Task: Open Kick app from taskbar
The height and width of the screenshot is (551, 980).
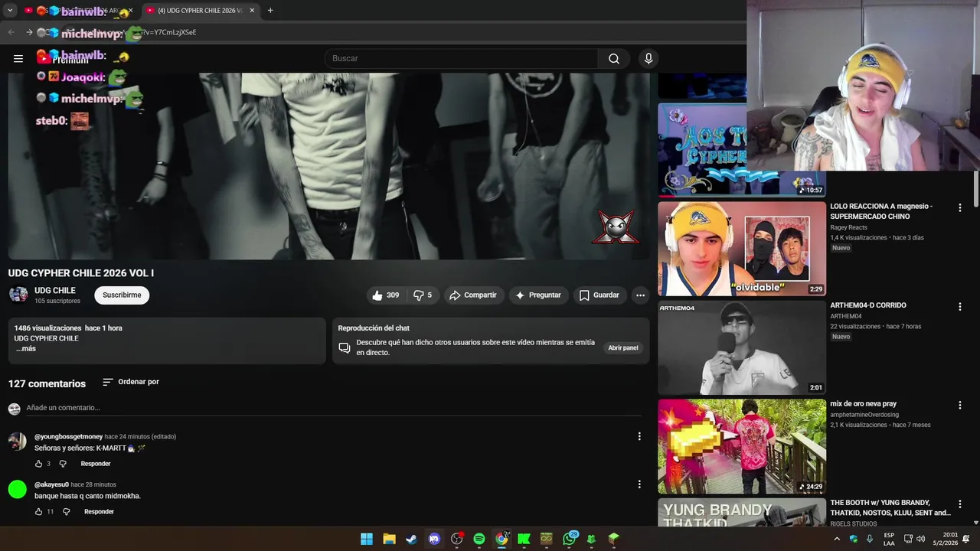Action: tap(524, 539)
